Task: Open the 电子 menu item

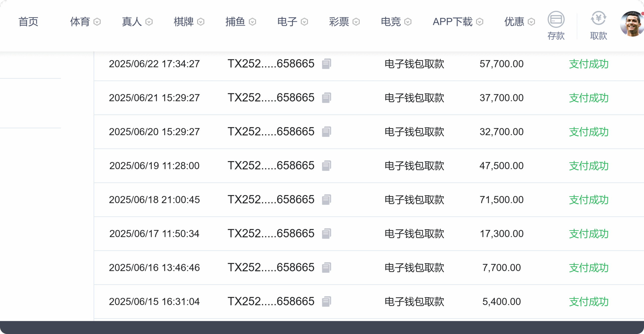Action: pyautogui.click(x=287, y=22)
